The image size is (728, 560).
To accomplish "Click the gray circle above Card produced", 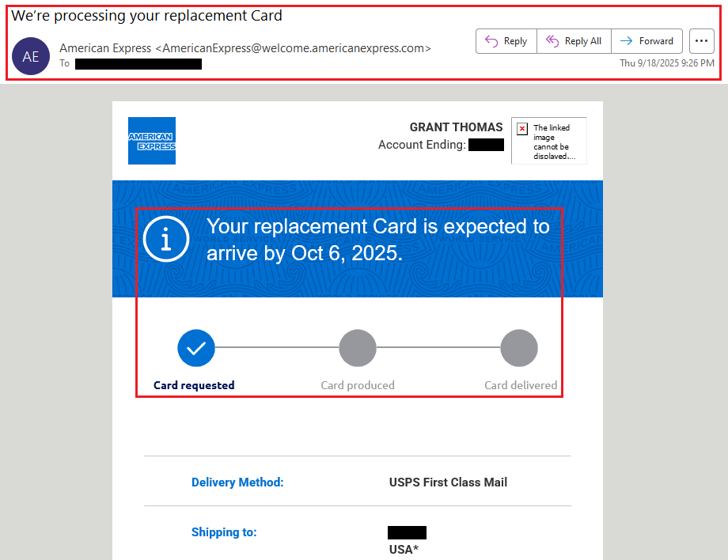I will point(358,347).
